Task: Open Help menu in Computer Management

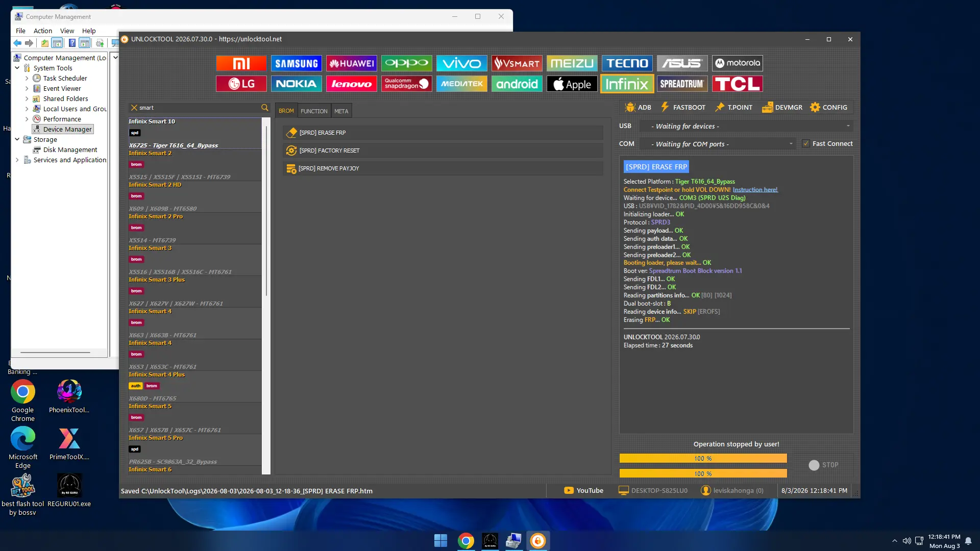Action: (x=89, y=31)
